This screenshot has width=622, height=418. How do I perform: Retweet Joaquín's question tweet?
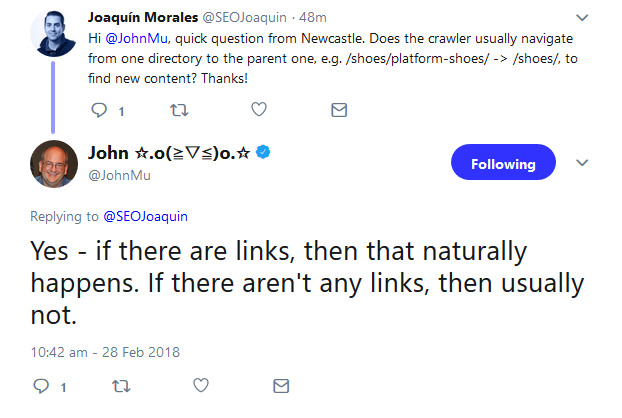click(x=179, y=110)
